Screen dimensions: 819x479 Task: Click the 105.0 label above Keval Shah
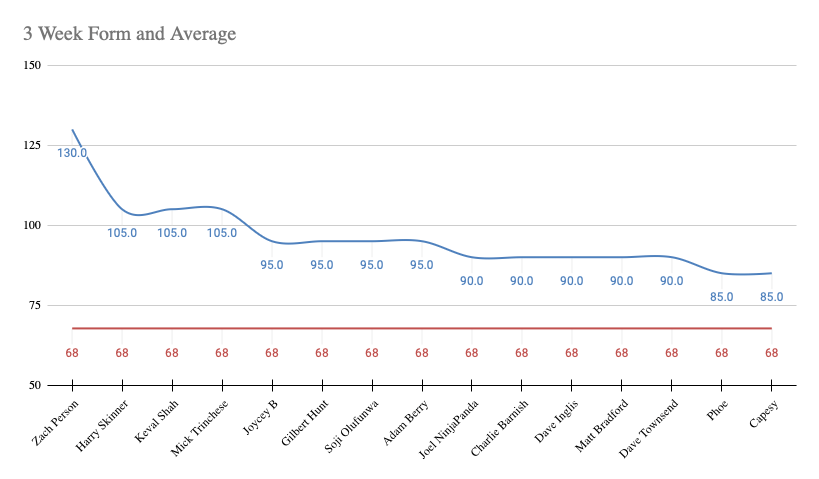click(172, 233)
